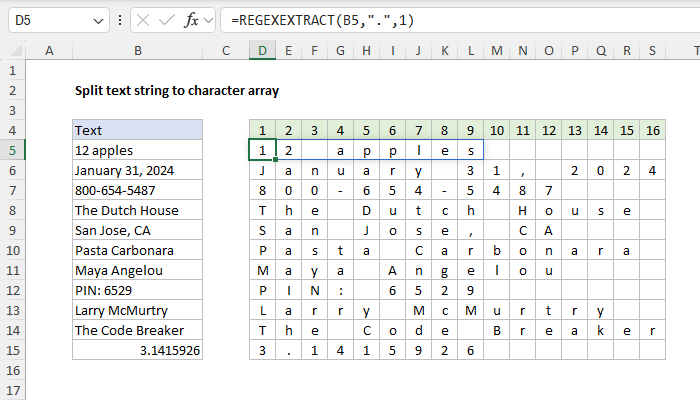Click the Enter checkmark icon in formula bar
The height and width of the screenshot is (400, 700).
coord(170,20)
